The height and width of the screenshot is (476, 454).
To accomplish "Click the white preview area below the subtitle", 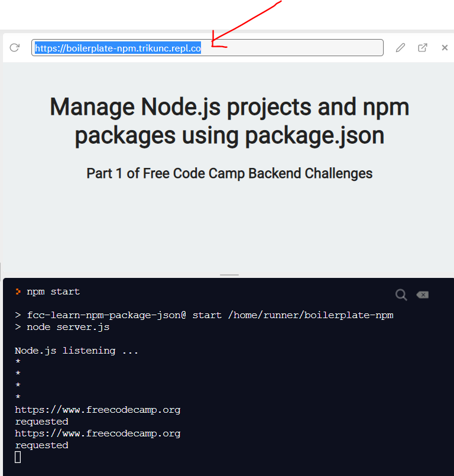I will coord(229,231).
